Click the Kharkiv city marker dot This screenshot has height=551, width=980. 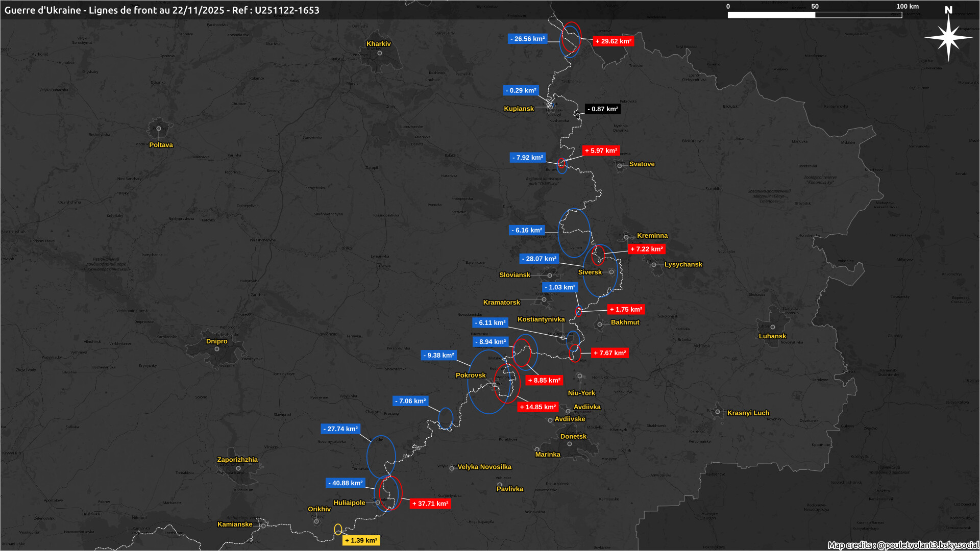coord(380,53)
